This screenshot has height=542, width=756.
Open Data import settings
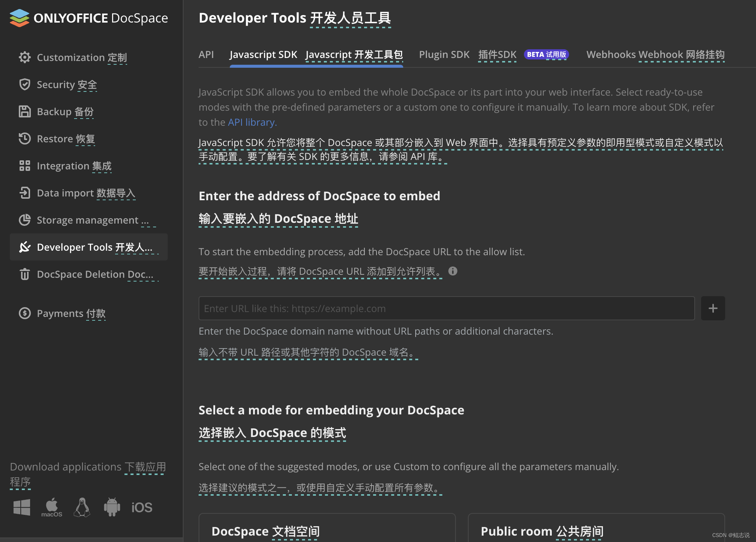coord(89,193)
